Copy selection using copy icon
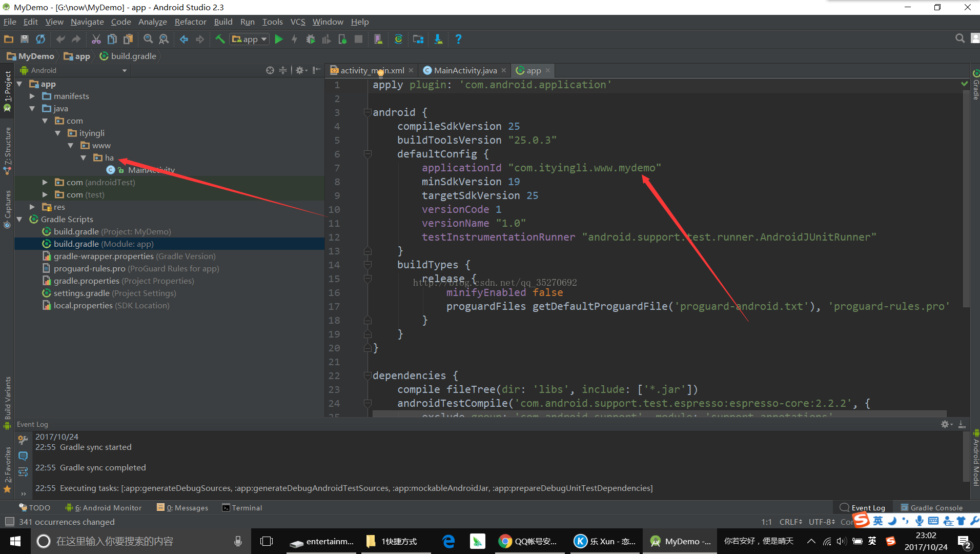Image resolution: width=980 pixels, height=554 pixels. pos(112,39)
